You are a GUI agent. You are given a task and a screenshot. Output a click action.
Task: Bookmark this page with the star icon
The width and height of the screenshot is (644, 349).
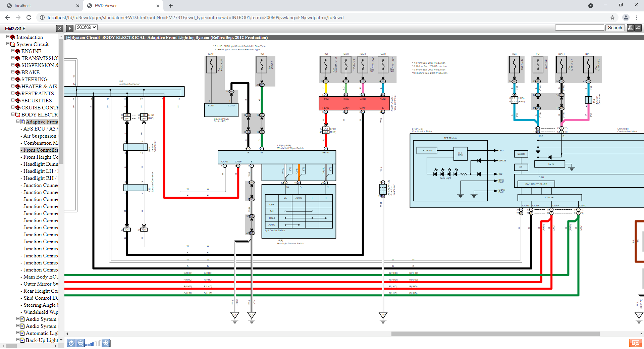point(612,17)
